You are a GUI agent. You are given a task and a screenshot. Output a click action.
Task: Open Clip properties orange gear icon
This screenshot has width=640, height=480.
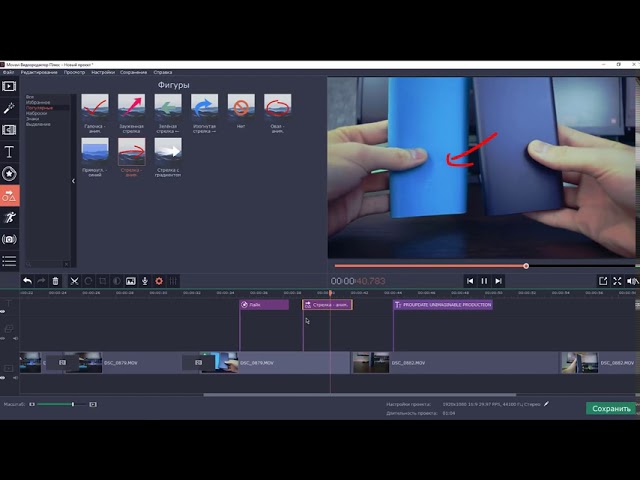(159, 281)
